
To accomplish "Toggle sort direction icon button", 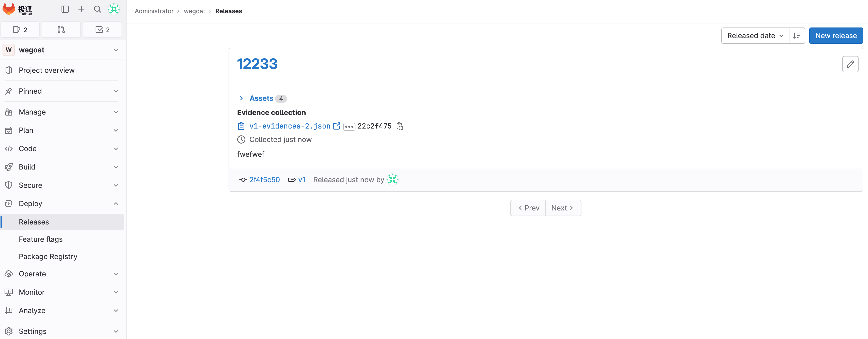I will [797, 36].
